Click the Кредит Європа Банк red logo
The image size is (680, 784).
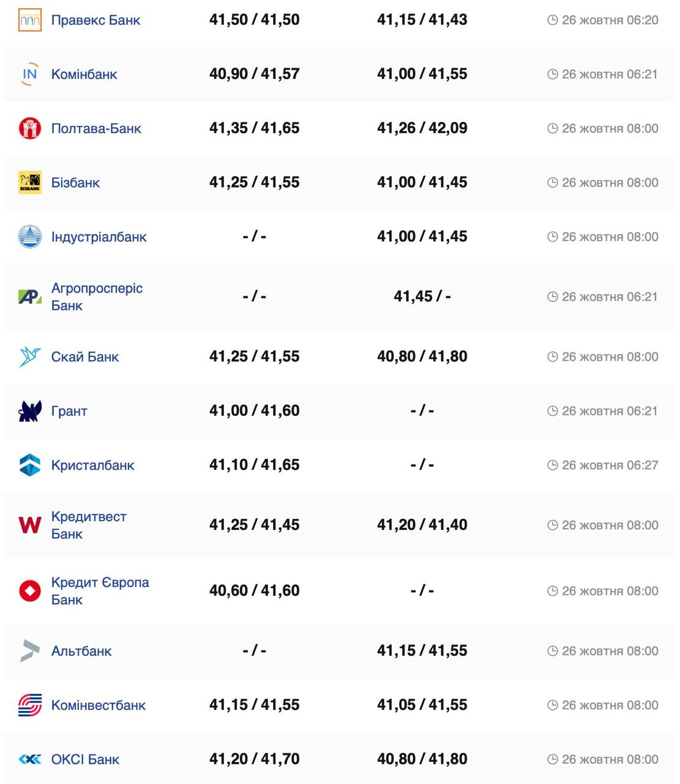point(30,591)
